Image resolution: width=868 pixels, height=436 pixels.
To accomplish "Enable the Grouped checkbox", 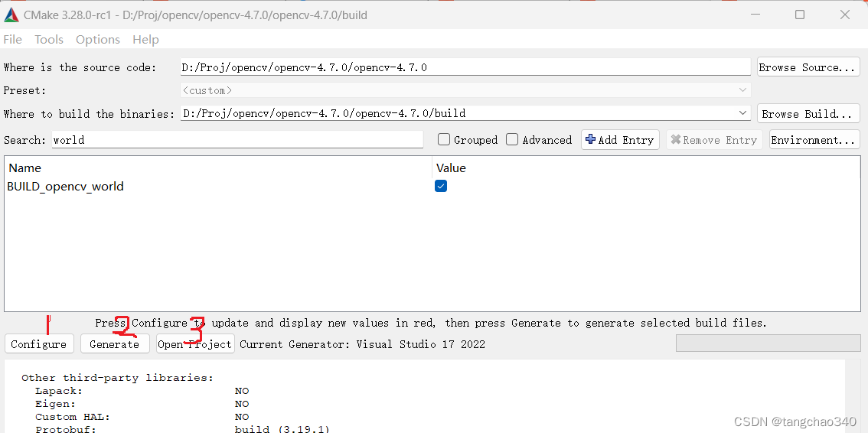I will tap(444, 139).
